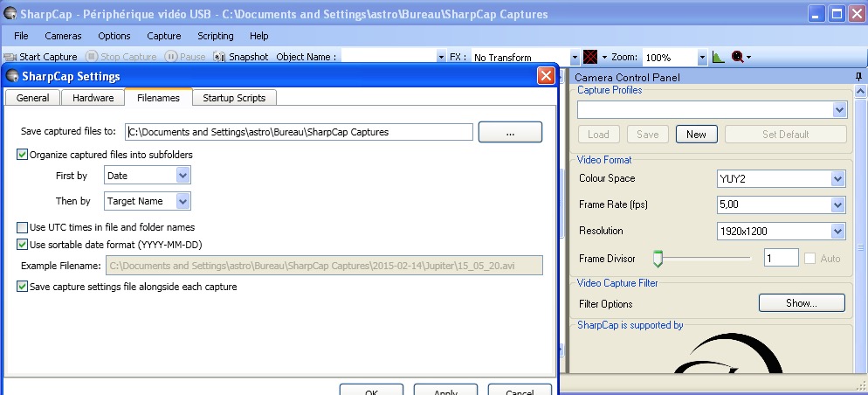Image resolution: width=868 pixels, height=395 pixels.
Task: Switch to the Startup Scripts tab
Action: click(234, 98)
